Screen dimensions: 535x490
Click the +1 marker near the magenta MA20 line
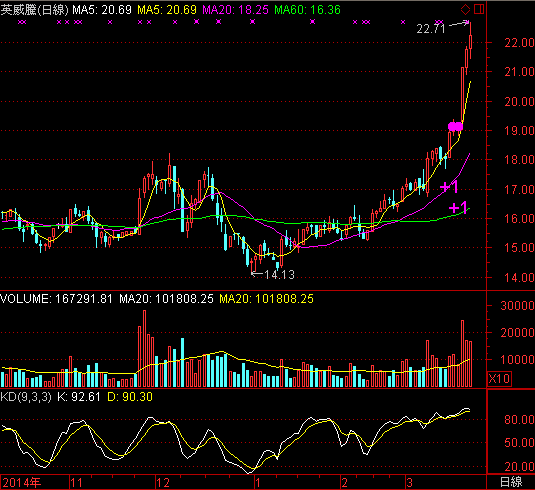[449, 187]
